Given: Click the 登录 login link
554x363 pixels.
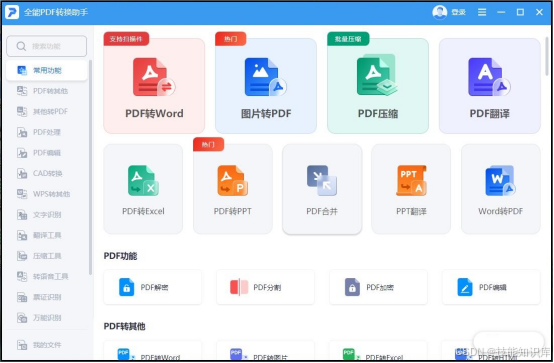Looking at the screenshot, I should 459,12.
